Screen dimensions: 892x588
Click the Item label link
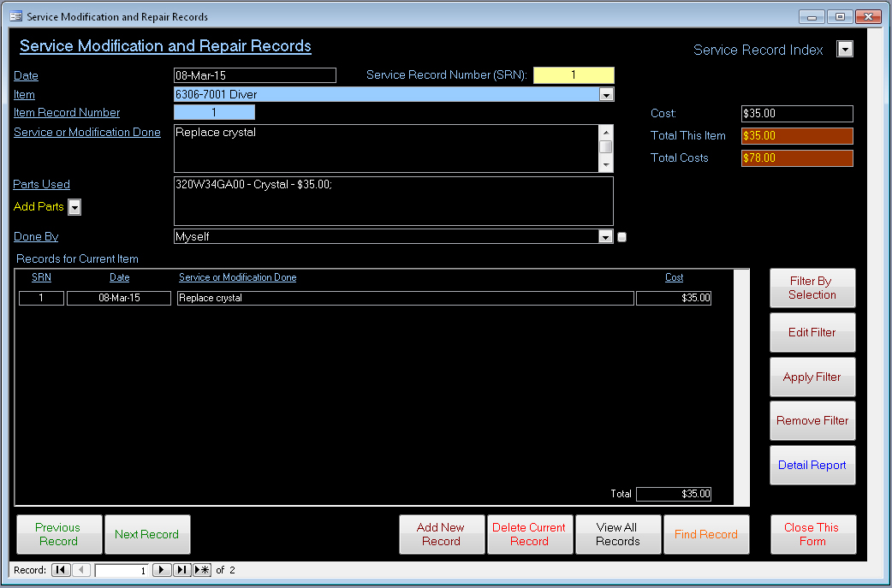[x=24, y=94]
